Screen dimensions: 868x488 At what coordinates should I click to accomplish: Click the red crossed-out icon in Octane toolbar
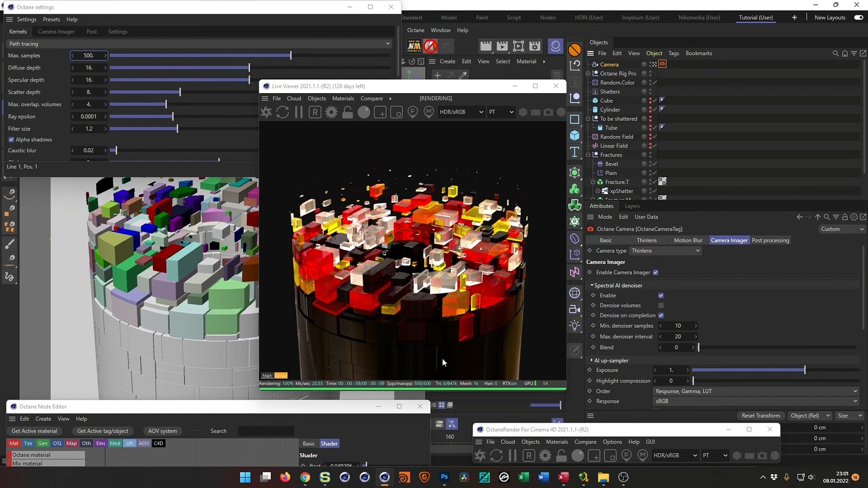[x=431, y=46]
